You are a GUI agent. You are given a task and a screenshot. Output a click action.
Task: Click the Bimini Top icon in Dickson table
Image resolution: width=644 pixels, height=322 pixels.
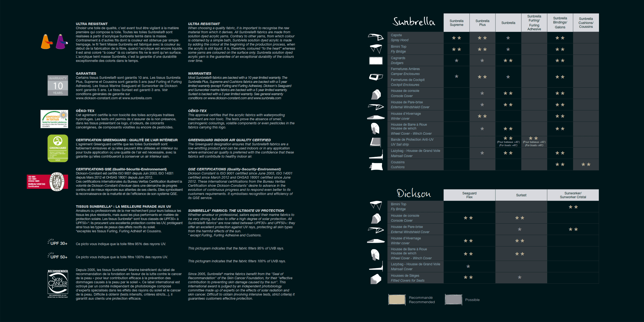point(376,205)
